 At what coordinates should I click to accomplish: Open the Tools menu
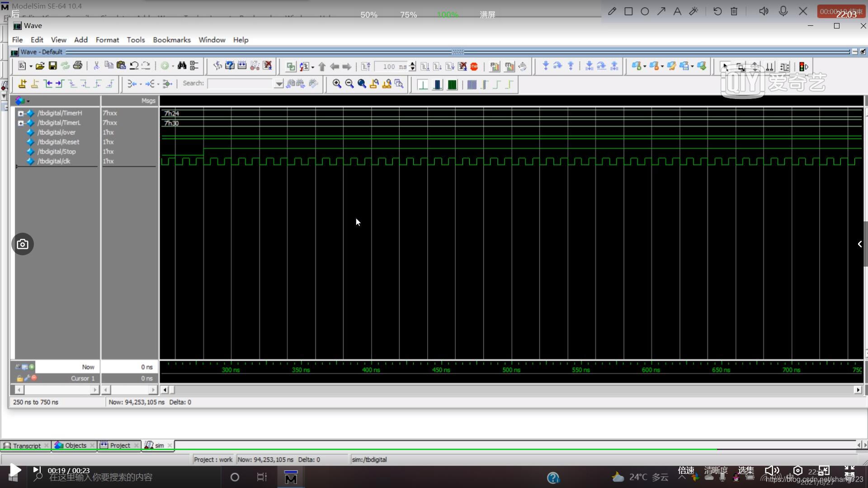(x=136, y=40)
